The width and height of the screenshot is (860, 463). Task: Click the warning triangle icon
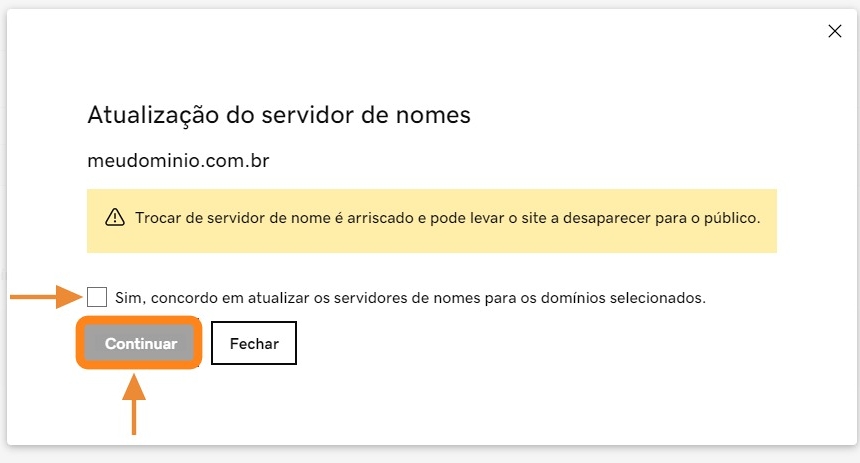point(114,218)
